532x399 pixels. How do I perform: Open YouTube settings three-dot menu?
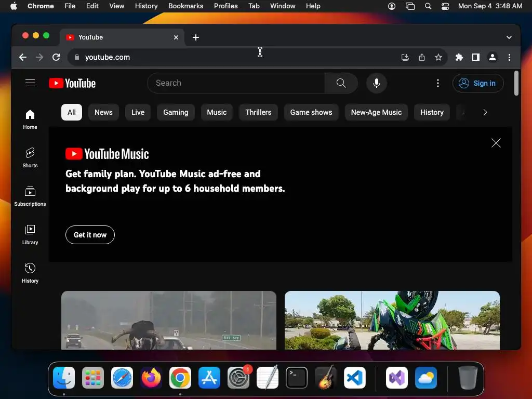pyautogui.click(x=437, y=83)
